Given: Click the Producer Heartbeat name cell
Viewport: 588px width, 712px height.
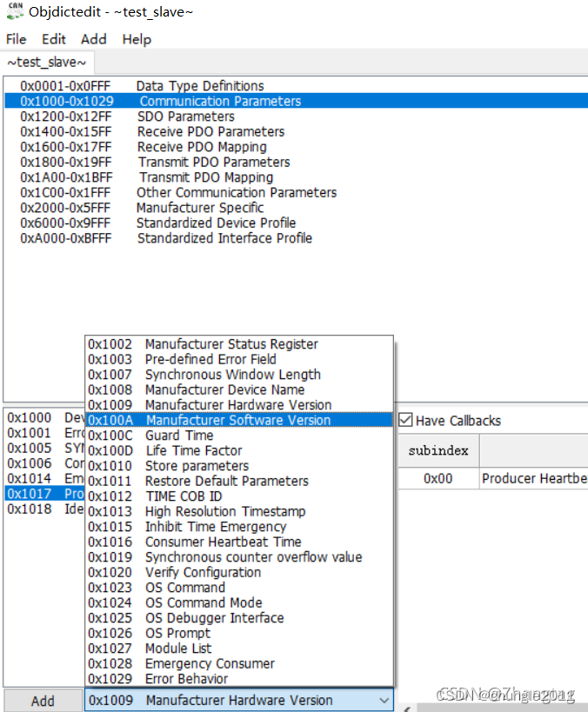Looking at the screenshot, I should click(x=534, y=479).
